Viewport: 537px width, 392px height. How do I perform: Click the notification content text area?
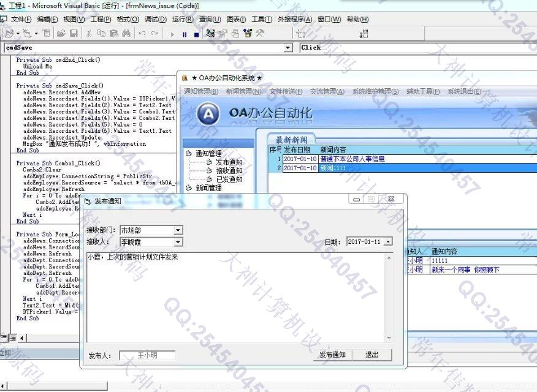pyautogui.click(x=236, y=297)
